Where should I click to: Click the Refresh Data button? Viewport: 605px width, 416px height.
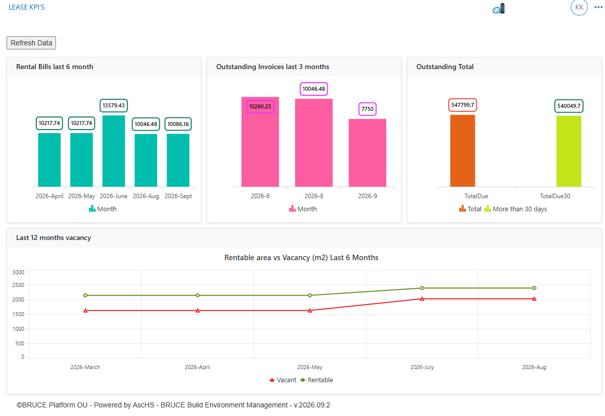tap(31, 43)
